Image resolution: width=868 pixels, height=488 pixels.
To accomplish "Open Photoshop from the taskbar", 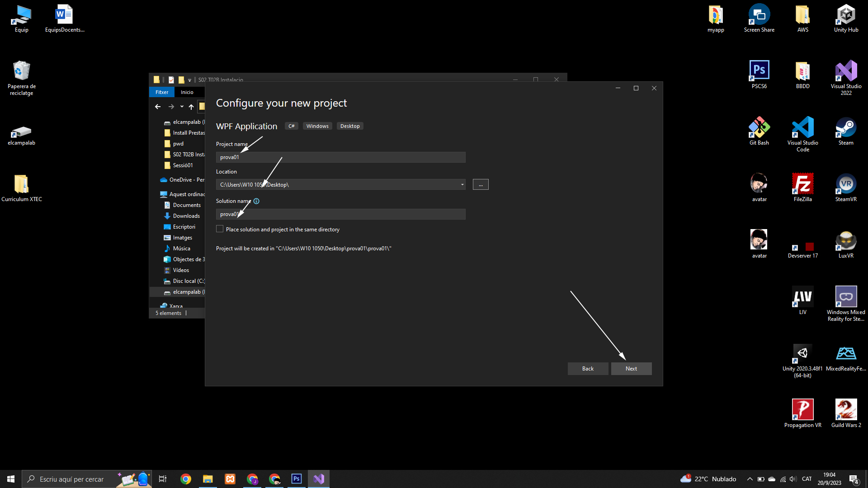I will (297, 479).
